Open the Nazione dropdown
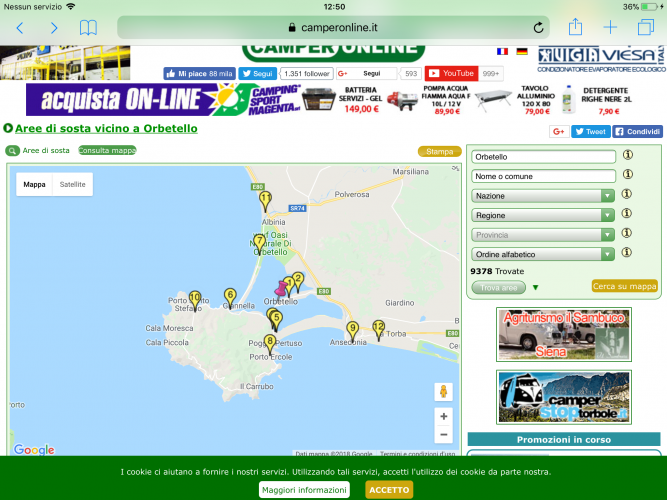The height and width of the screenshot is (500, 667). click(x=543, y=196)
